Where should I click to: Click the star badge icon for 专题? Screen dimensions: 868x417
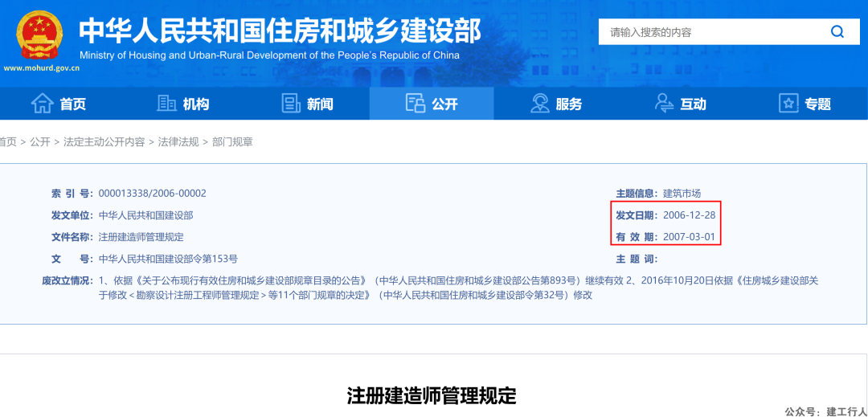pos(788,104)
